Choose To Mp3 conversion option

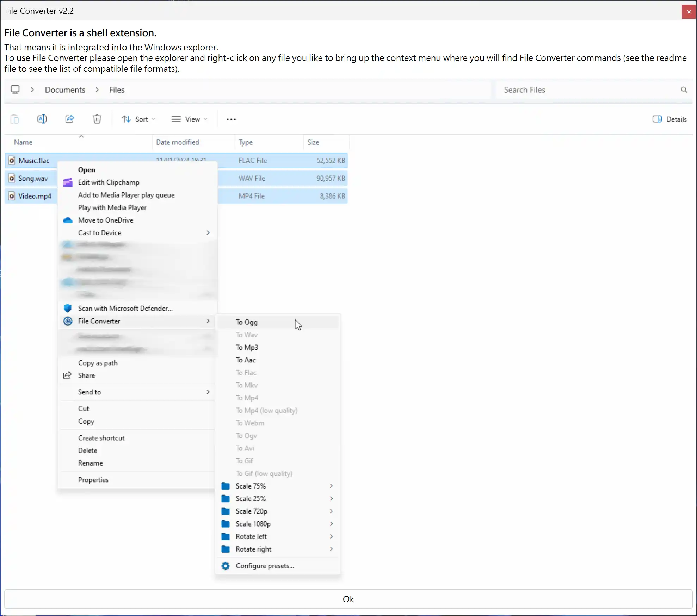pos(278,347)
